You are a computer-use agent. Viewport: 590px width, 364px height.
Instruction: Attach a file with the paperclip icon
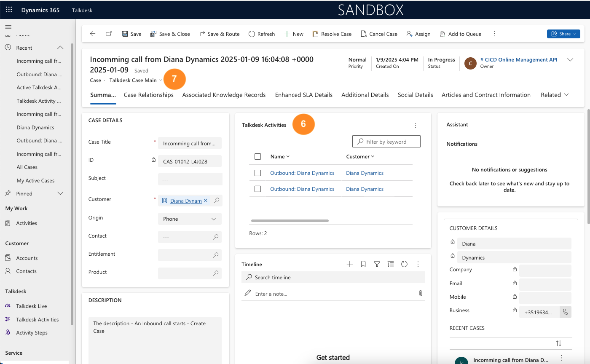point(421,293)
